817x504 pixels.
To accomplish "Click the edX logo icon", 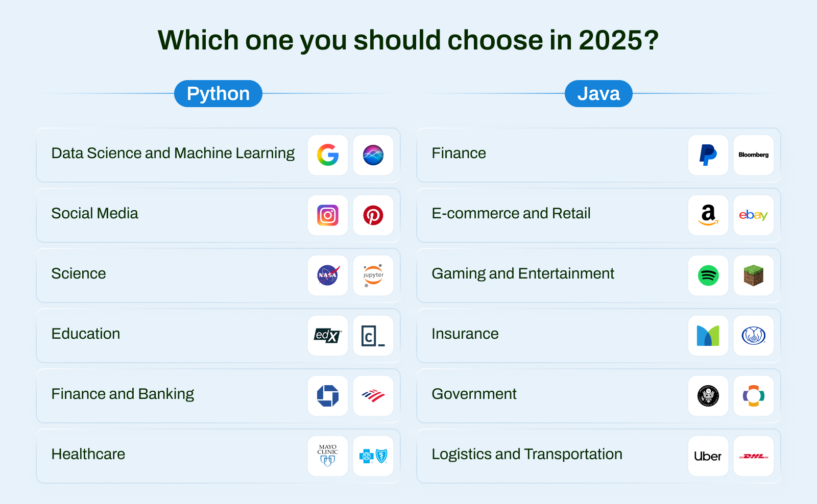I will (328, 336).
